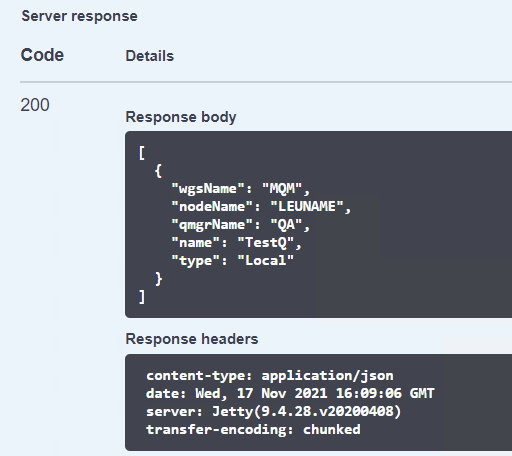Image resolution: width=512 pixels, height=456 pixels.
Task: Click the "name": "TestQ" line
Action: tap(236, 243)
